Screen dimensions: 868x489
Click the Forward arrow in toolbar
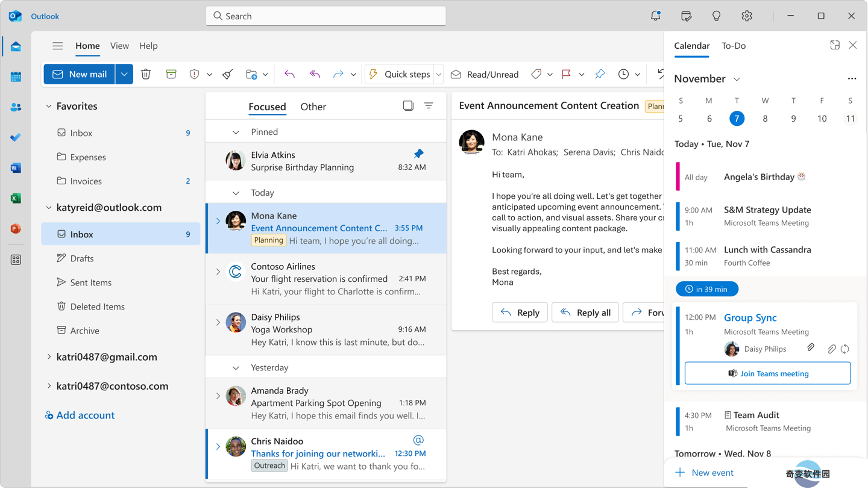pyautogui.click(x=338, y=74)
